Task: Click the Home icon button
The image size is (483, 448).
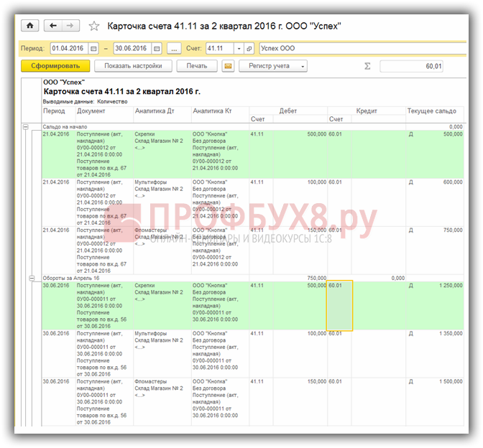Action: coord(30,25)
